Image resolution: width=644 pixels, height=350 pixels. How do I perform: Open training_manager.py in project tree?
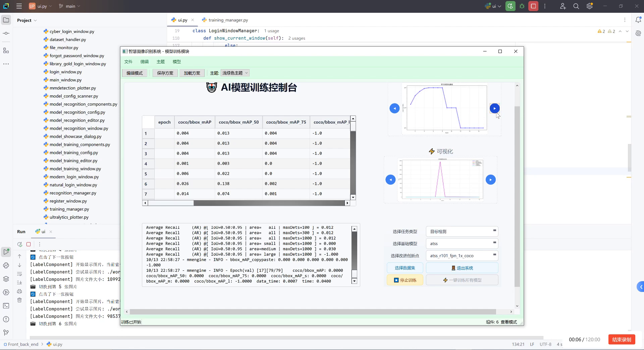69,209
